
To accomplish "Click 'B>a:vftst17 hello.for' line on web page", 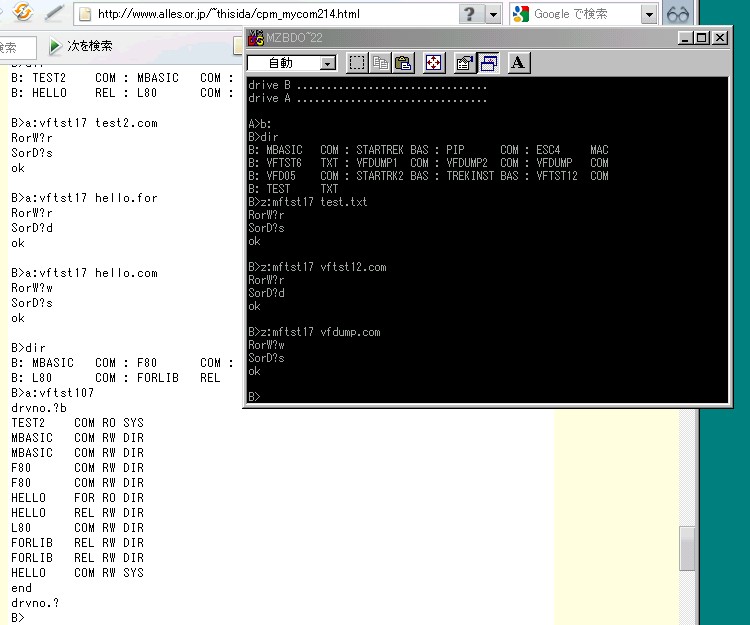I will (x=84, y=198).
